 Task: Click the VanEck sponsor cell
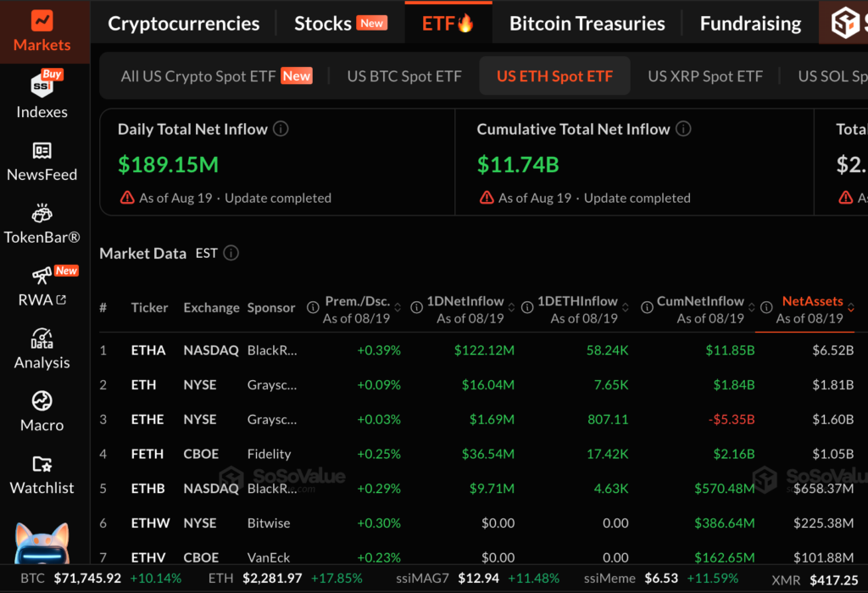click(x=269, y=557)
